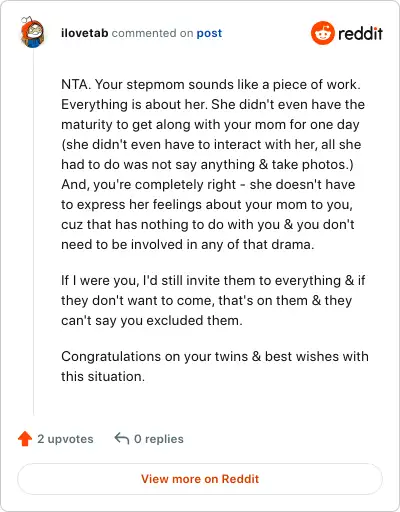The height and width of the screenshot is (512, 400).
Task: Click the paragraph beginning "NTA. Your stepmom"
Action: point(213,164)
